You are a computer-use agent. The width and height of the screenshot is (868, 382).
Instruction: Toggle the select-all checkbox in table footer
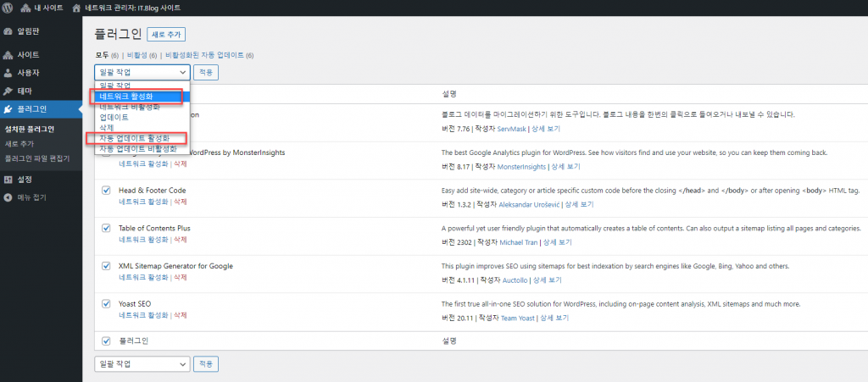coord(106,341)
